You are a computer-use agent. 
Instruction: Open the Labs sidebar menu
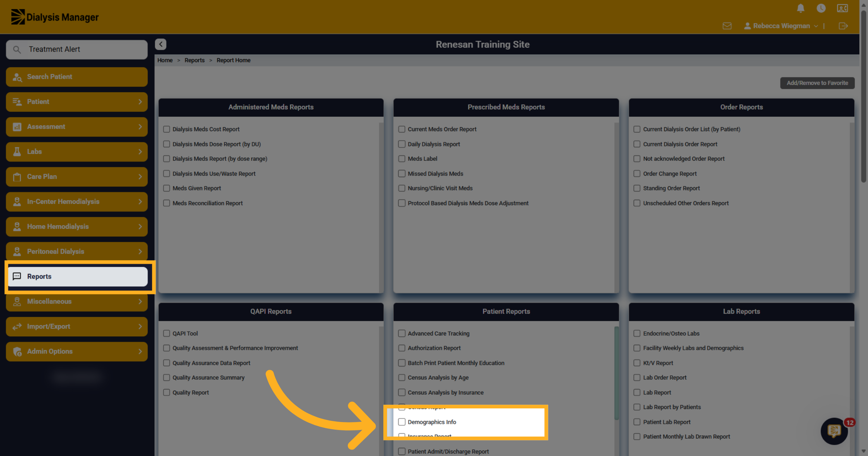(x=77, y=152)
